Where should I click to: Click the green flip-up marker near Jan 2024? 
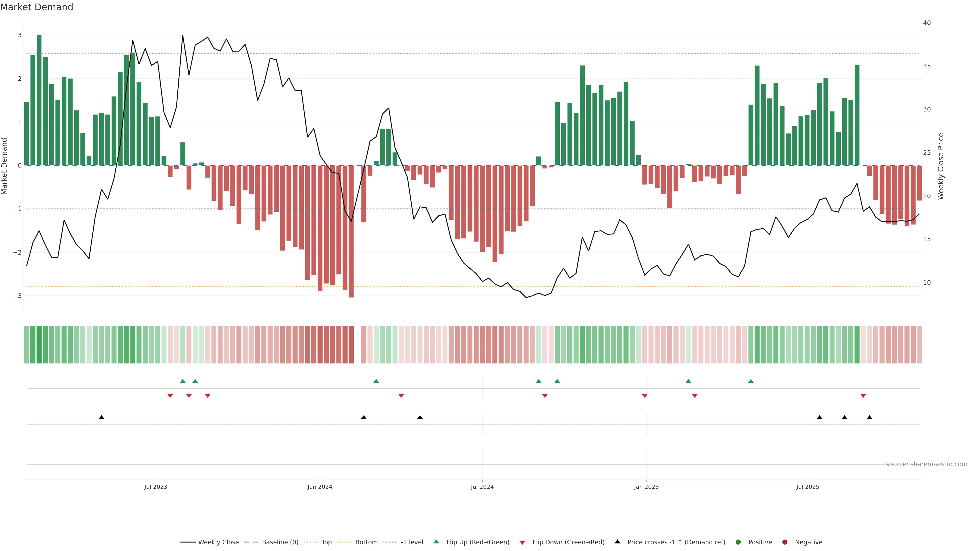pos(376,381)
